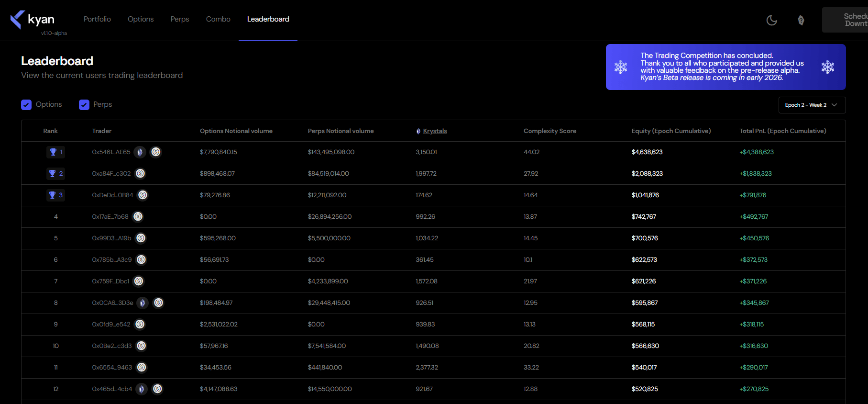868x404 pixels.
Task: Click the coin badge next to 0x785b...A3c9
Action: point(141,260)
